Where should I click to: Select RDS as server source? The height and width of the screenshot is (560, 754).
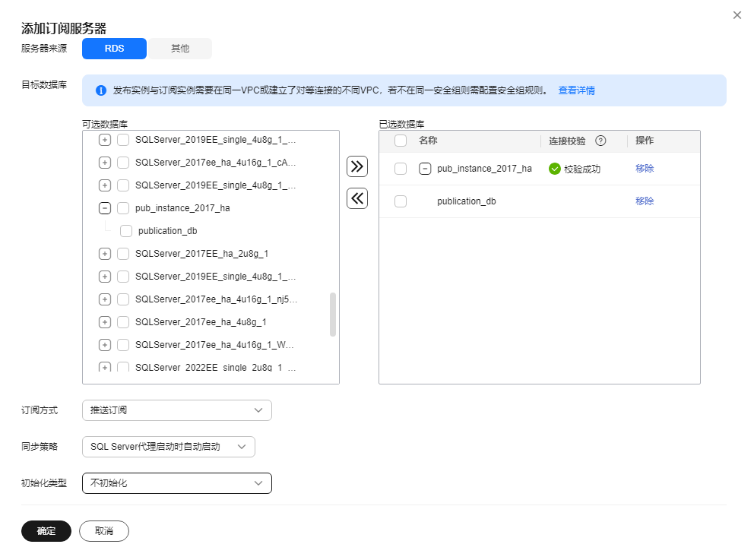tap(115, 49)
